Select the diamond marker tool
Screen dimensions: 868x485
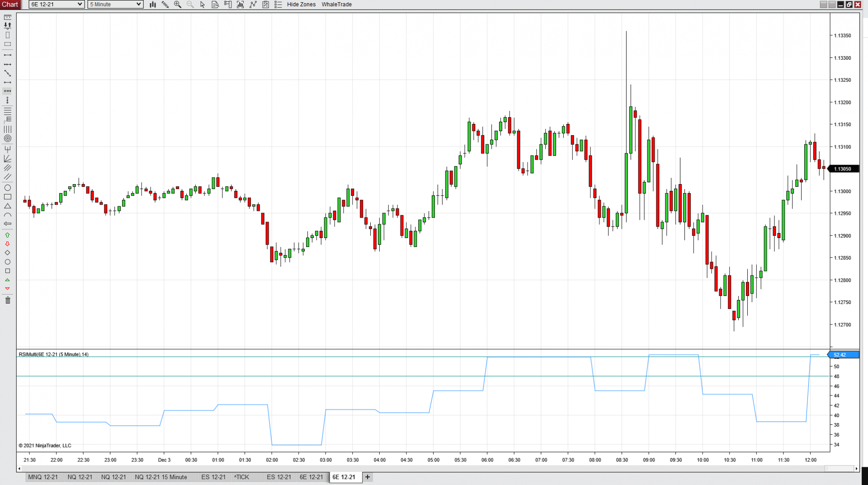8,252
